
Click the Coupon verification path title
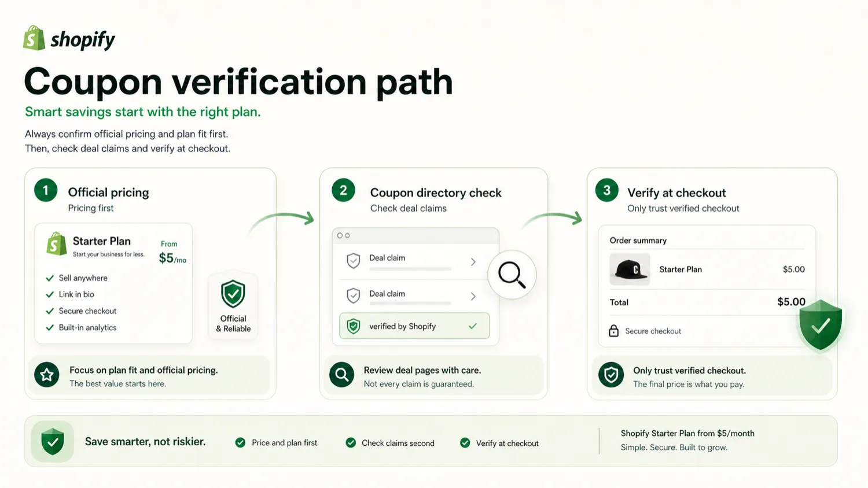(238, 81)
